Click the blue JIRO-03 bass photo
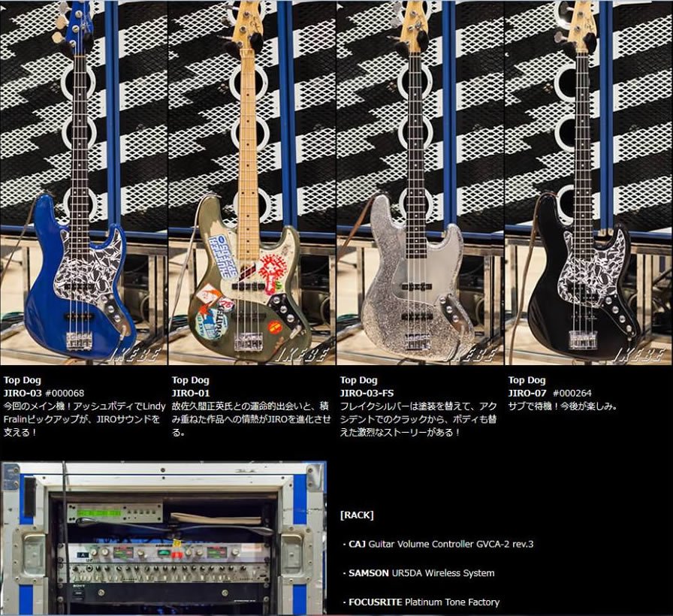 pos(83,183)
